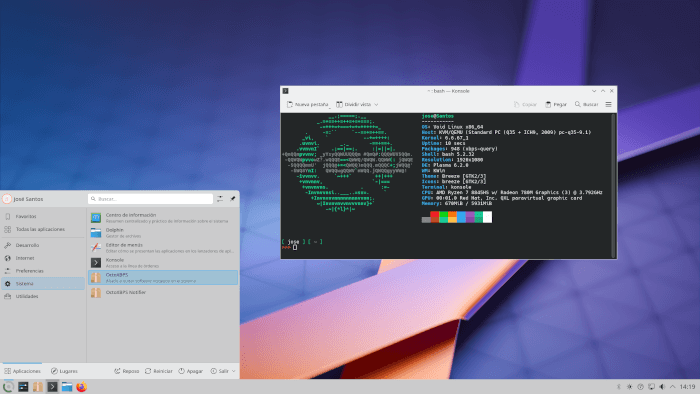Launch OctoXBPS highlighted entry
700x394 pixels.
[163, 278]
